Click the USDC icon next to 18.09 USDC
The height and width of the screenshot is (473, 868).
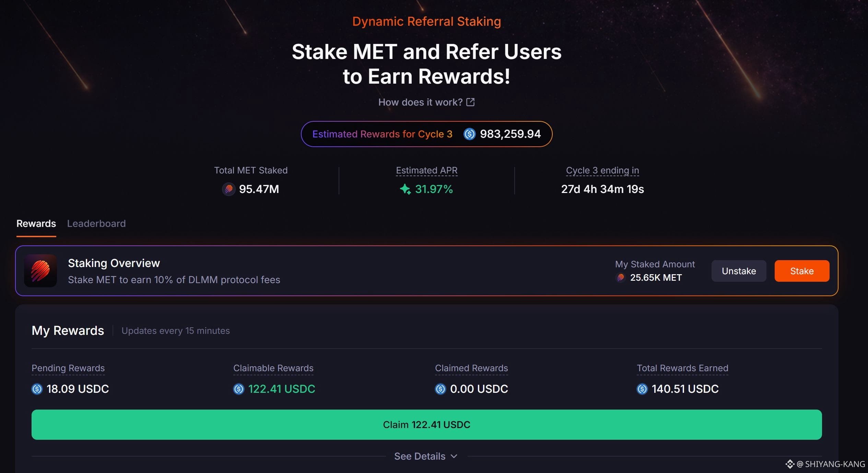pyautogui.click(x=37, y=389)
